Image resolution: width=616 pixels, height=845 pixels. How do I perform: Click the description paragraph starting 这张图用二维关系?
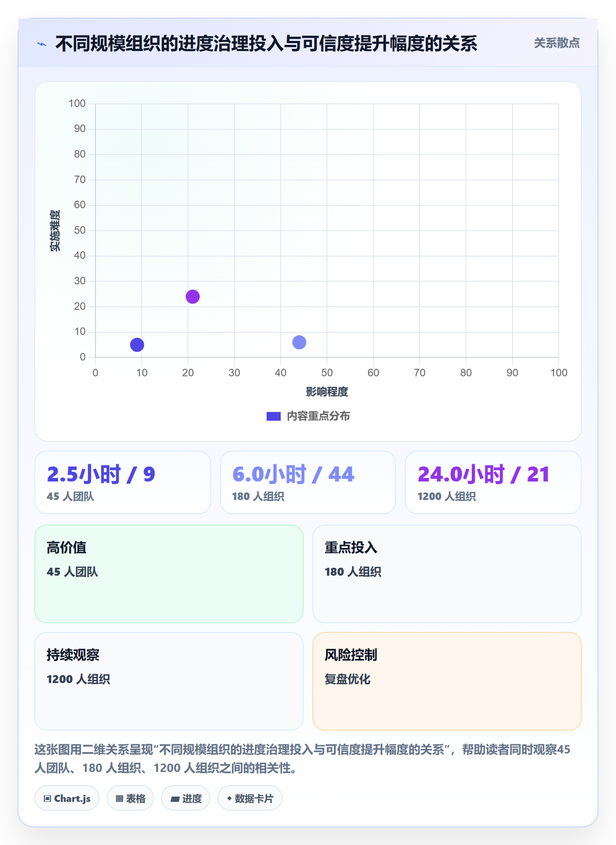click(x=303, y=759)
